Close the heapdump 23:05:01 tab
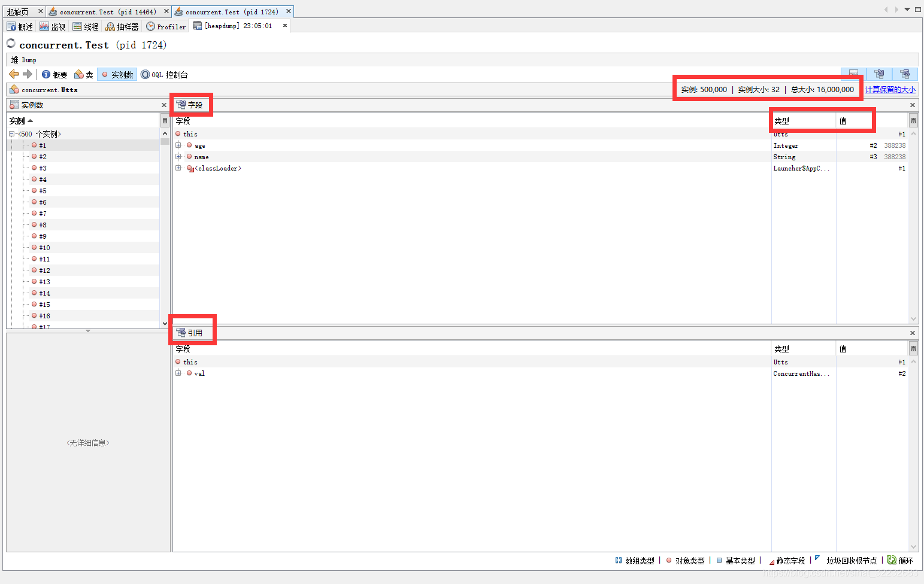Image resolution: width=924 pixels, height=584 pixels. click(285, 26)
